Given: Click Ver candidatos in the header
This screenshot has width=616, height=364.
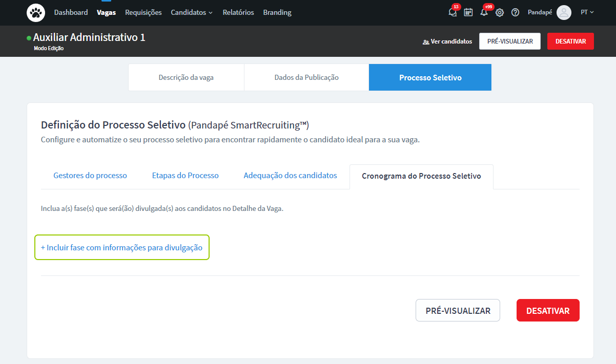Looking at the screenshot, I should point(447,41).
